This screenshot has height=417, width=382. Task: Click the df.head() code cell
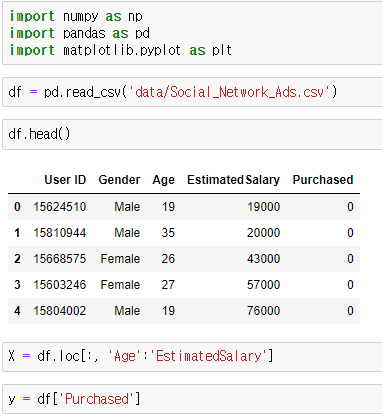192,134
